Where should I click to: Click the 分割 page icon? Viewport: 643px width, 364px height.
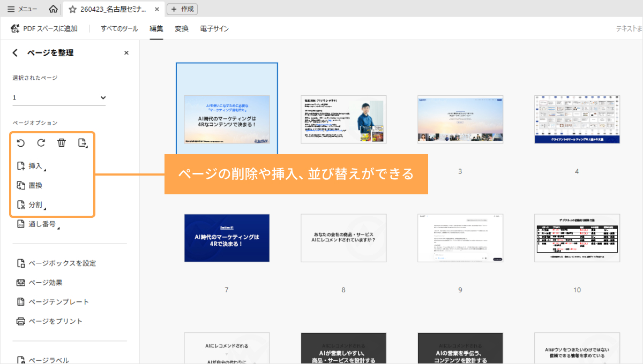pyautogui.click(x=21, y=204)
